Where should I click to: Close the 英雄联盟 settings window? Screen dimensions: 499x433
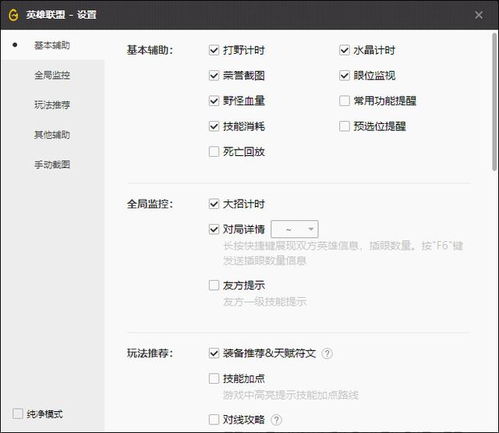(479, 15)
